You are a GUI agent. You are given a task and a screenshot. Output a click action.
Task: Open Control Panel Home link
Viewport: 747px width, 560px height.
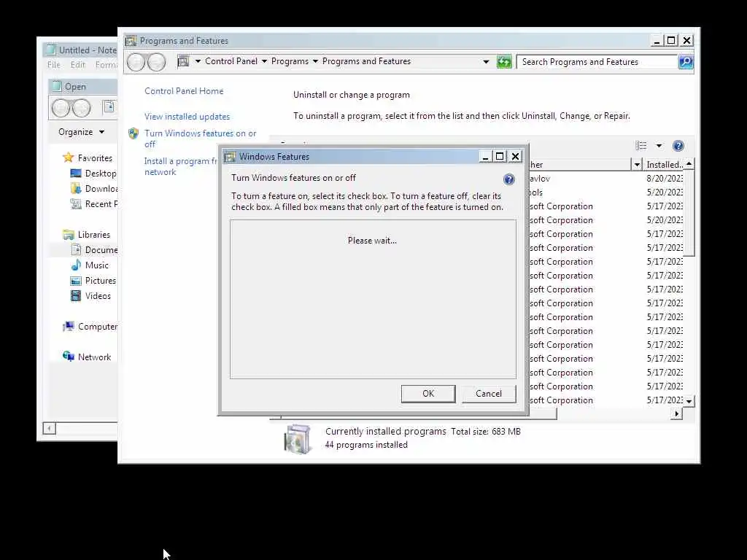(184, 91)
